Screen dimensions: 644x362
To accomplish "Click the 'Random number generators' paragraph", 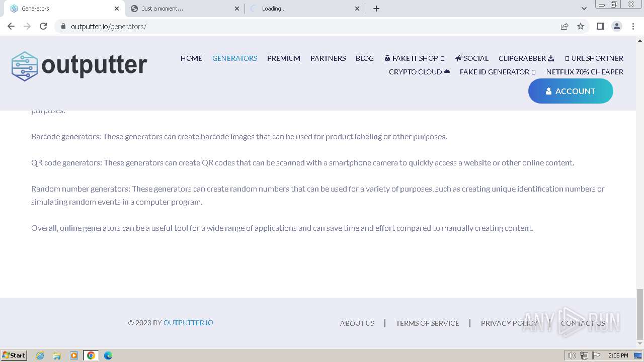I will tap(318, 196).
